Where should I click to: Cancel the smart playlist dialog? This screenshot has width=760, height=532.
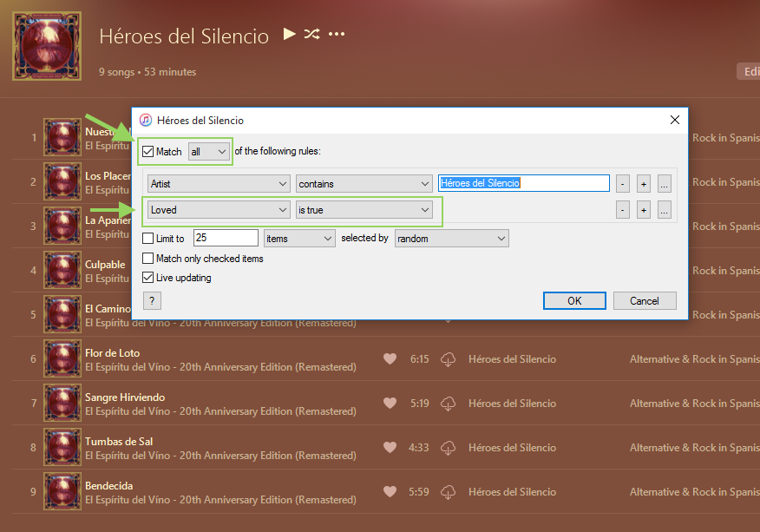pyautogui.click(x=644, y=301)
